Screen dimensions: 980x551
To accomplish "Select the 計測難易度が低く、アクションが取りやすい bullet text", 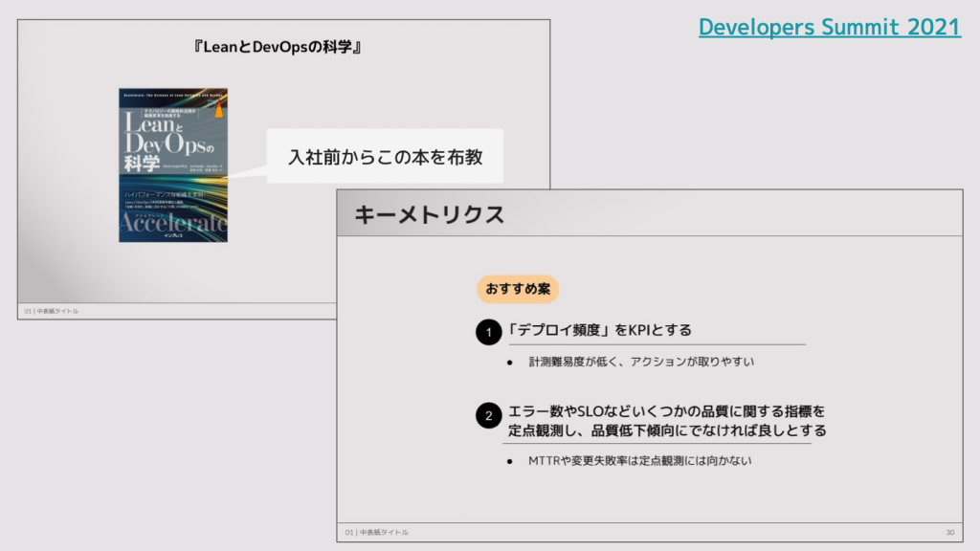I will point(641,363).
